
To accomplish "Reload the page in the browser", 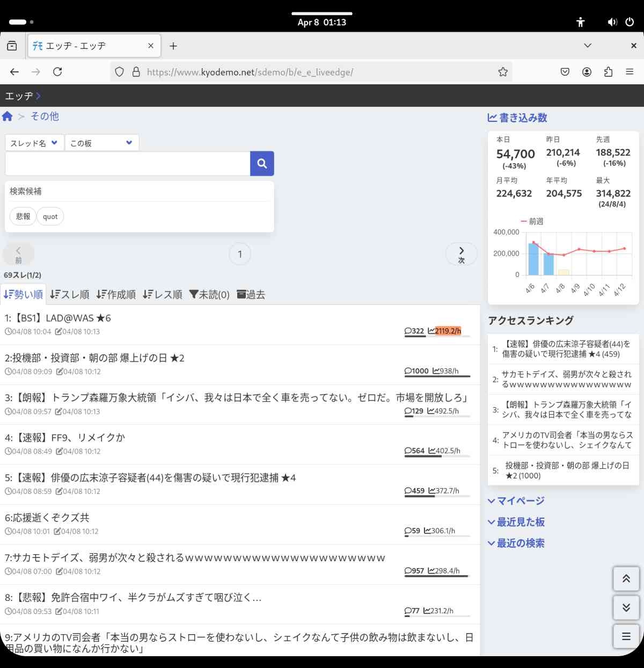I will (57, 72).
